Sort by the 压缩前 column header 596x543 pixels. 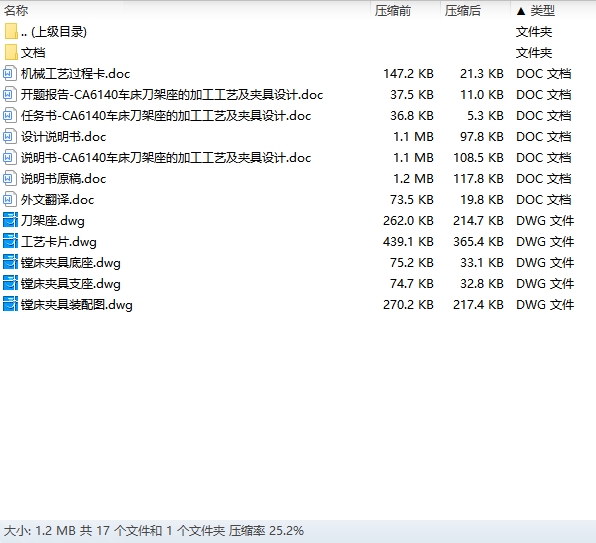[393, 11]
